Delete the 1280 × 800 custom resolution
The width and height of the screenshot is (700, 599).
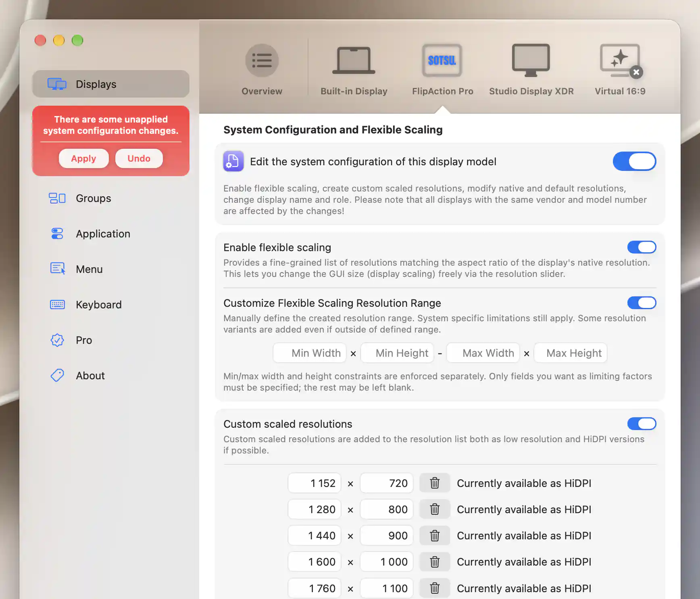pos(435,509)
